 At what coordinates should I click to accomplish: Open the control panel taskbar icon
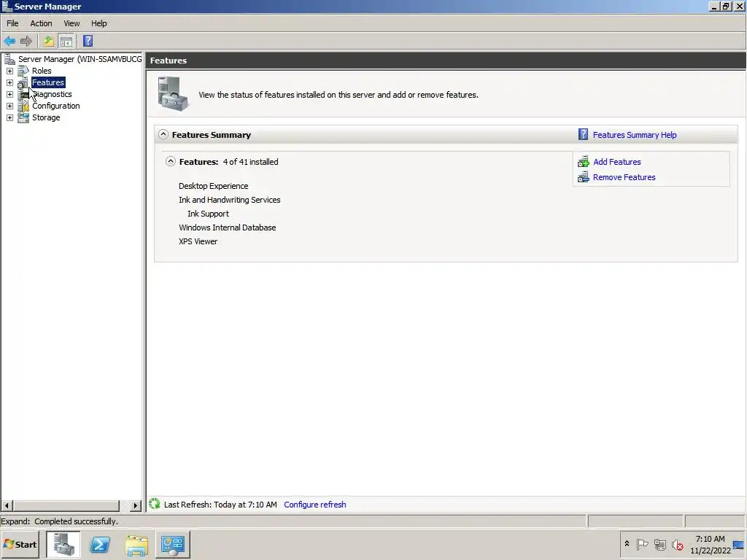pos(173,544)
